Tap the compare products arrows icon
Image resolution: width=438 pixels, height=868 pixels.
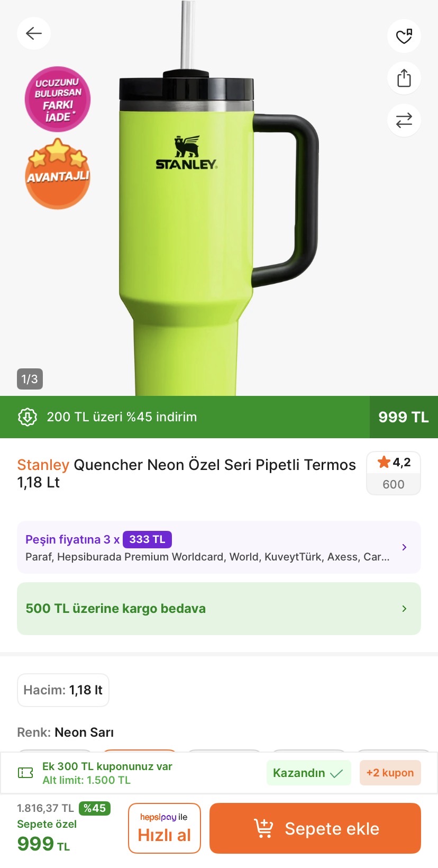[404, 120]
